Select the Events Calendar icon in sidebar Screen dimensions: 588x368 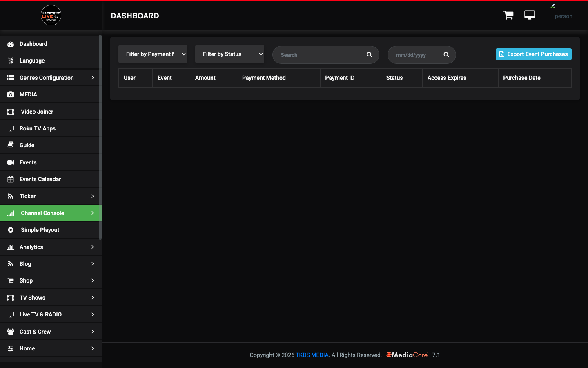point(11,179)
